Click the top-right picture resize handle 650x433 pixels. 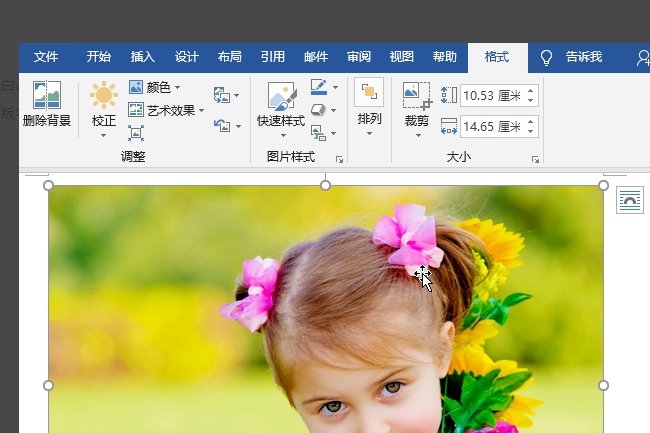604,186
